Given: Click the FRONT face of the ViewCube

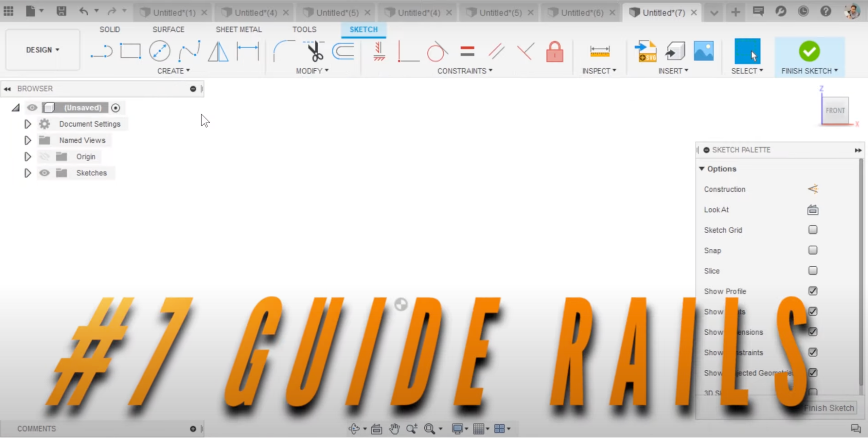Looking at the screenshot, I should [x=835, y=110].
